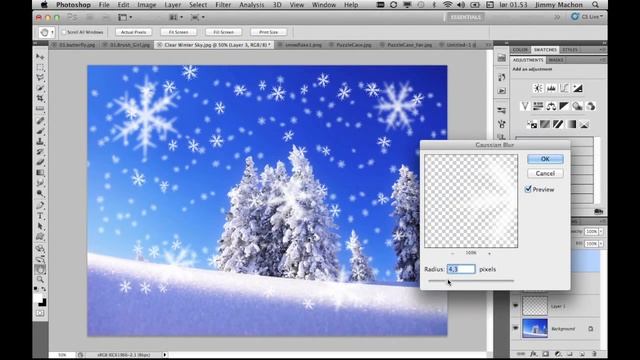Select the Eraser tool
The width and height of the screenshot is (640, 360).
point(40,162)
